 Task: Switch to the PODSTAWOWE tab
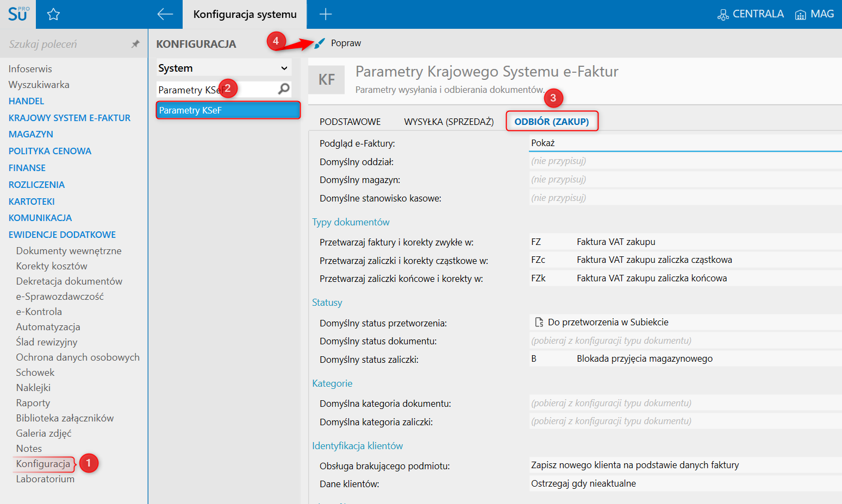[x=350, y=122]
